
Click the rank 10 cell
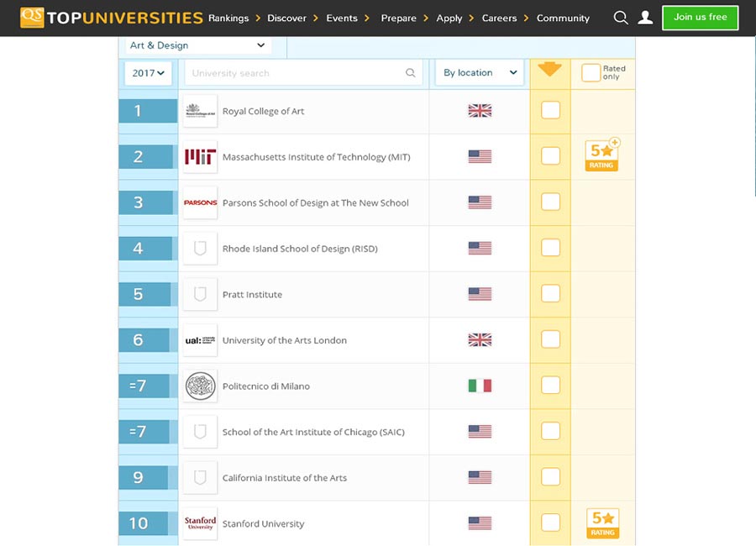click(x=148, y=523)
